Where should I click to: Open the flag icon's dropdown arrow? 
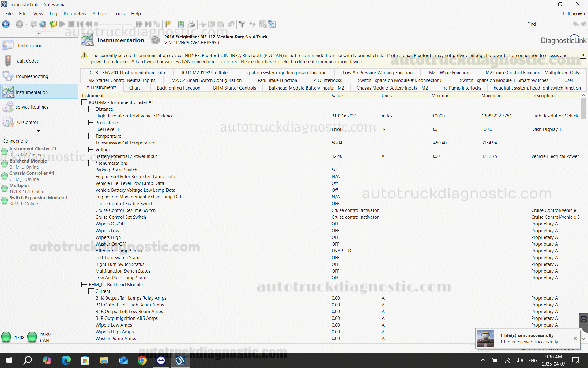[x=175, y=24]
